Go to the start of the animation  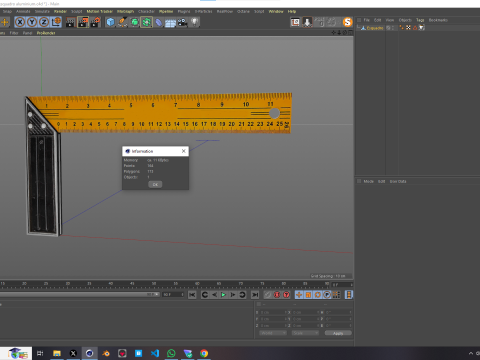(x=192, y=295)
